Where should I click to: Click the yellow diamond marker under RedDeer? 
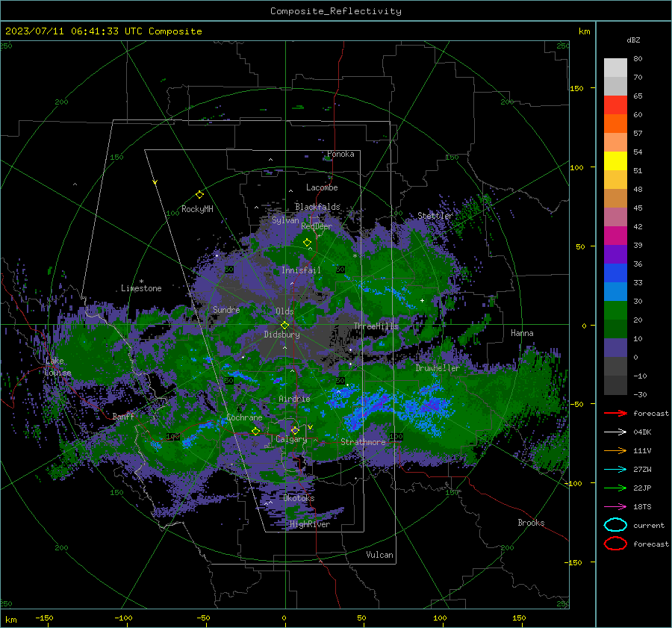307,242
